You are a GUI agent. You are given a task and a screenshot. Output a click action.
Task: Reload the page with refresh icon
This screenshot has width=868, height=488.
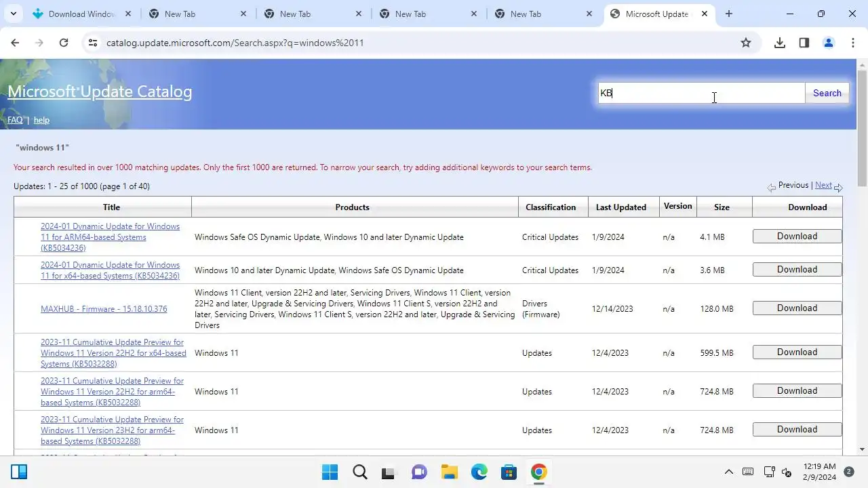coord(64,43)
